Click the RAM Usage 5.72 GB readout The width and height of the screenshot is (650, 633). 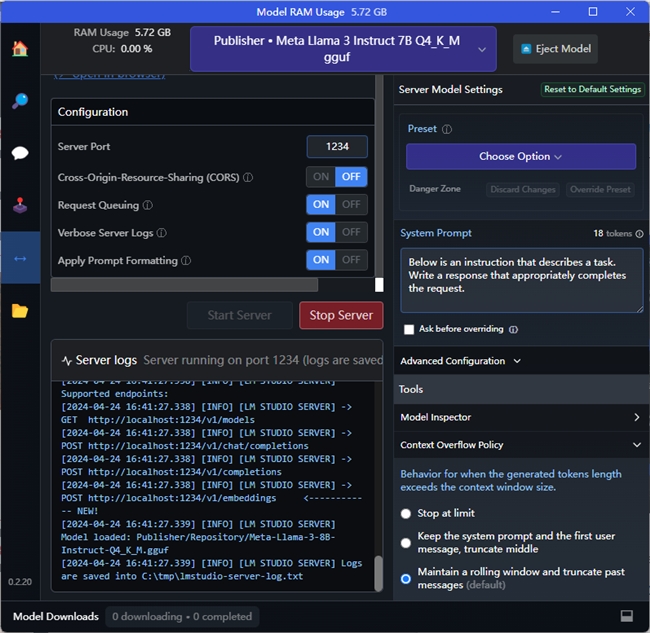[122, 33]
